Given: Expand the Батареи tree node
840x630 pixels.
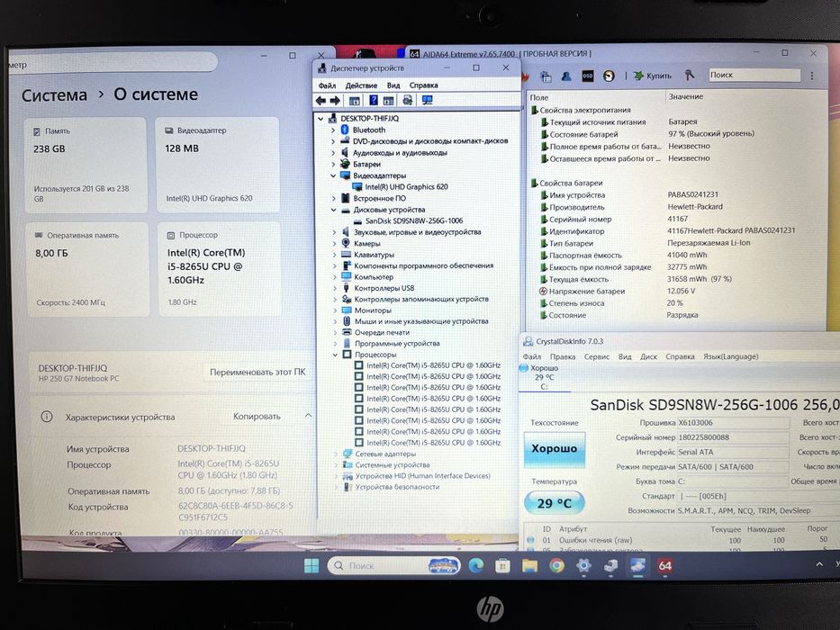Looking at the screenshot, I should [333, 164].
